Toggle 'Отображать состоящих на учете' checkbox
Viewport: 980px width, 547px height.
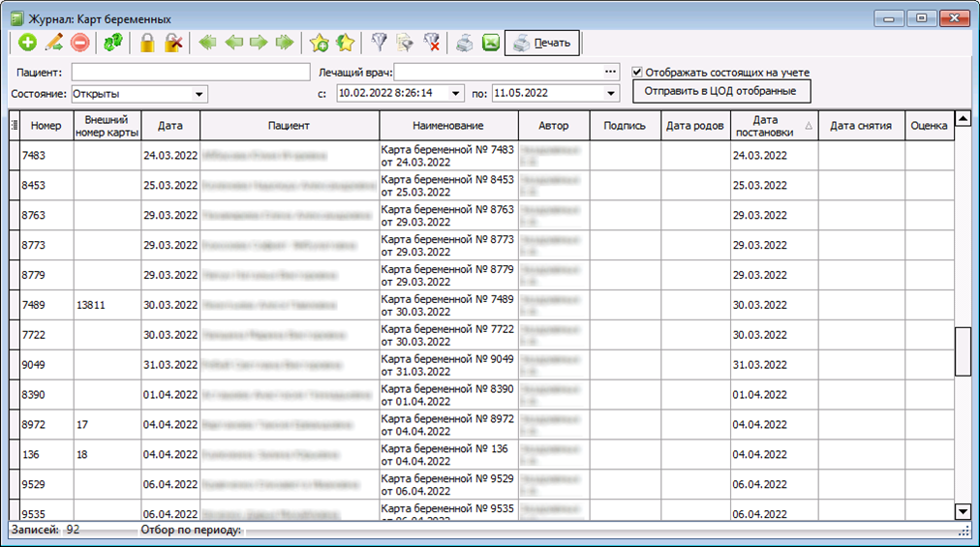click(637, 73)
